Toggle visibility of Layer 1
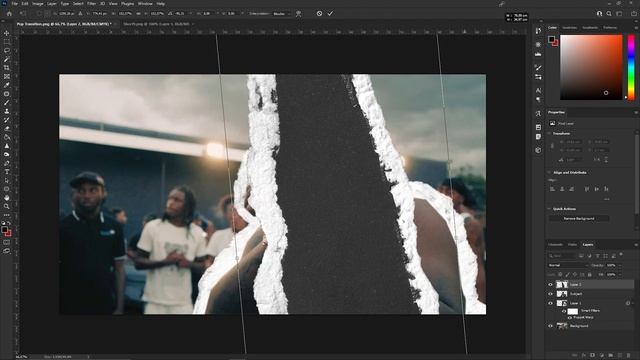The width and height of the screenshot is (640, 360). tap(550, 303)
